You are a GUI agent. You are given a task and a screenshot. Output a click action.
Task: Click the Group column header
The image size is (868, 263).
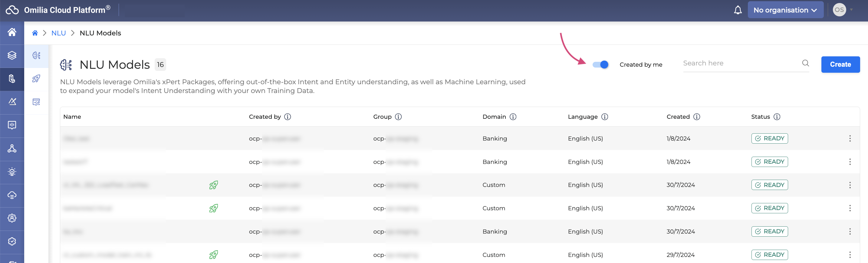[382, 117]
